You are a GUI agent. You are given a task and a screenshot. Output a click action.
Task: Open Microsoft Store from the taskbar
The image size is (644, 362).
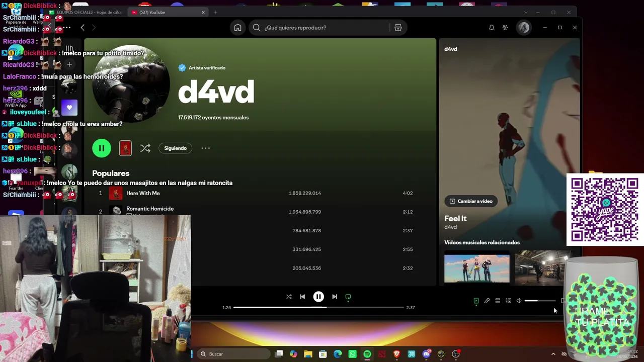tap(323, 354)
